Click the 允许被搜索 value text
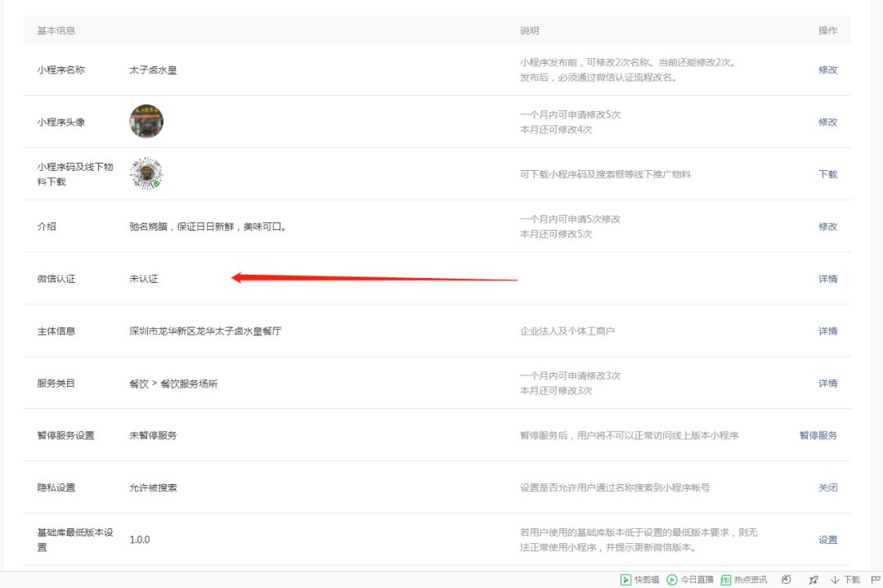The width and height of the screenshot is (883, 588). 153,487
